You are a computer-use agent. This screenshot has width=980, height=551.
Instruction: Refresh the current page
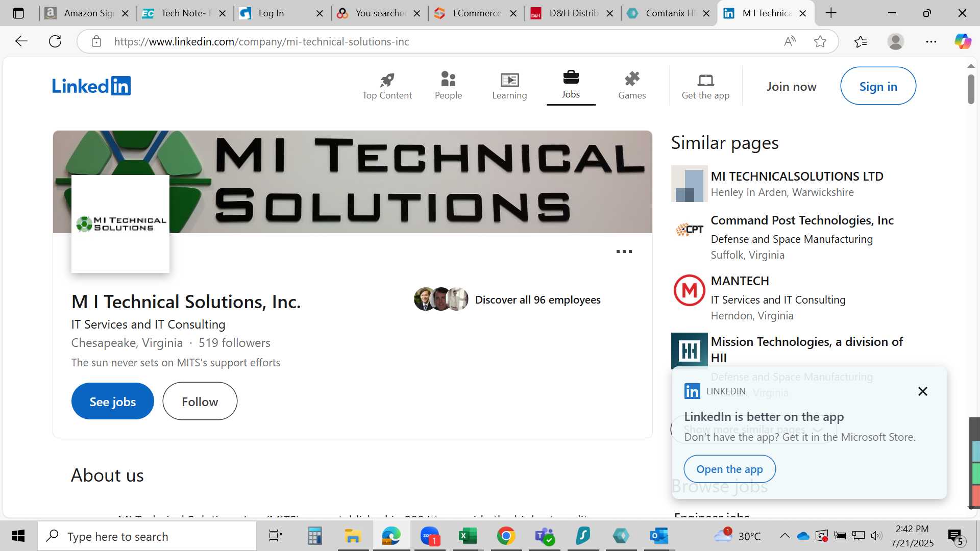(55, 41)
